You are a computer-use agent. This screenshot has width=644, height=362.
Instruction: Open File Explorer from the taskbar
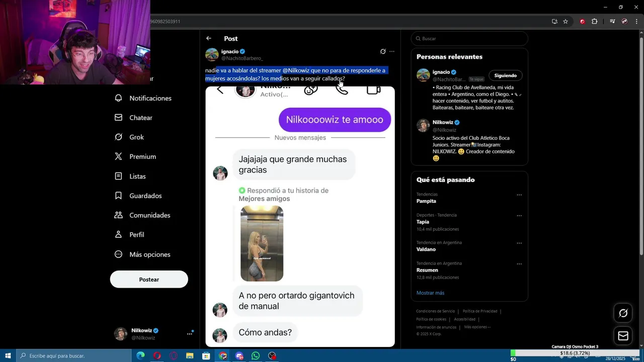pyautogui.click(x=190, y=356)
